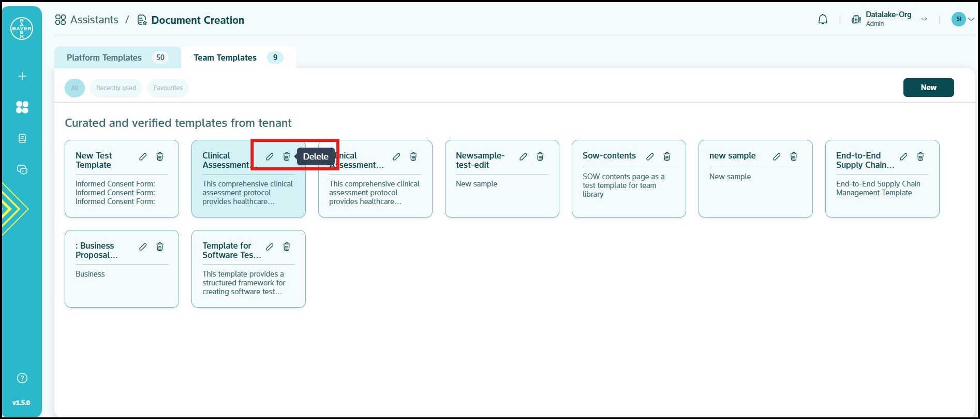
Task: Open the document icon in left sidebar
Action: (22, 138)
